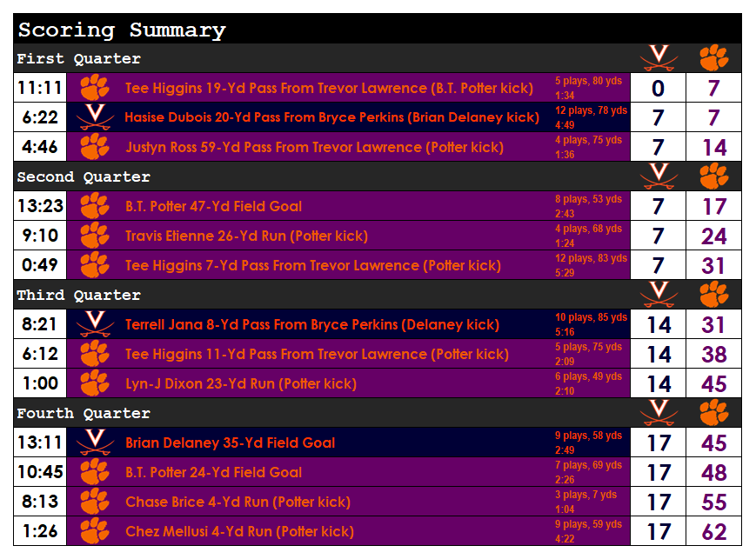Click Clemson paw beside Lyn-J Dixon run
The image size is (756, 559).
coord(95,383)
